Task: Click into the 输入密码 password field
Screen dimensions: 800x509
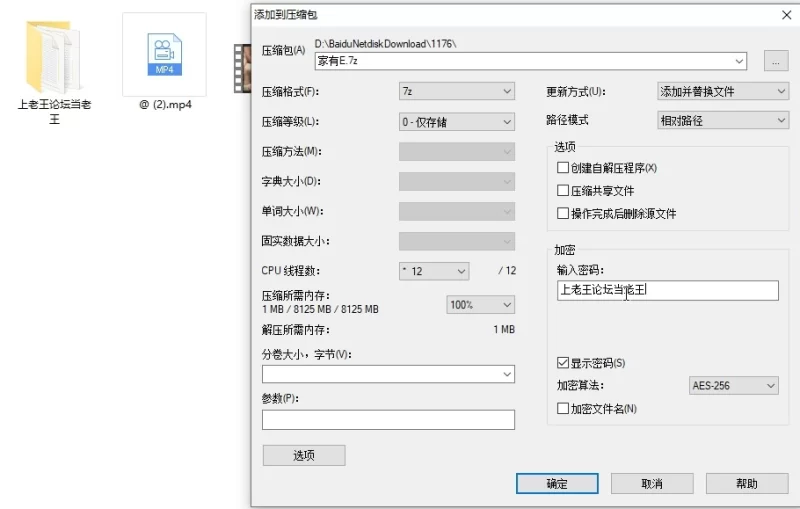Action: click(668, 290)
